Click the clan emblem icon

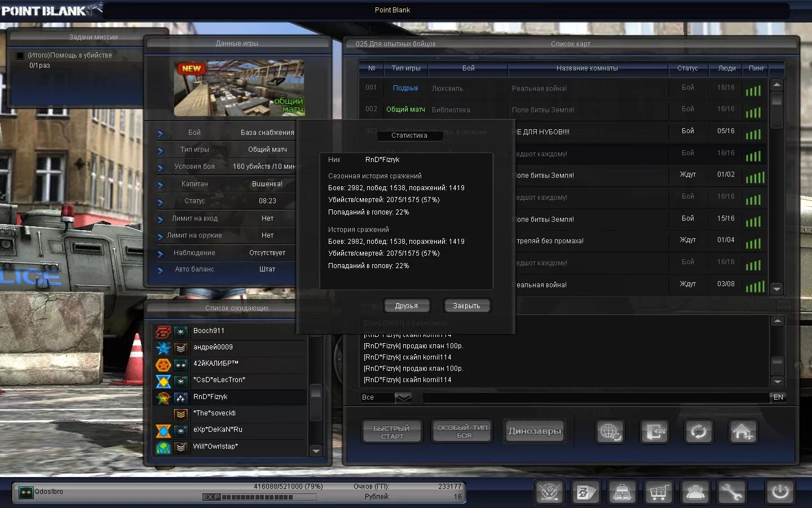[x=549, y=492]
